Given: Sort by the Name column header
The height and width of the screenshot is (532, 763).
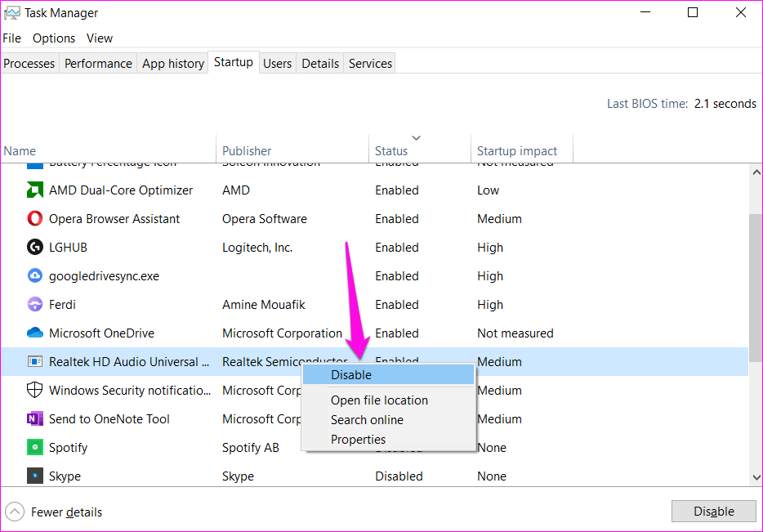Looking at the screenshot, I should click(109, 149).
